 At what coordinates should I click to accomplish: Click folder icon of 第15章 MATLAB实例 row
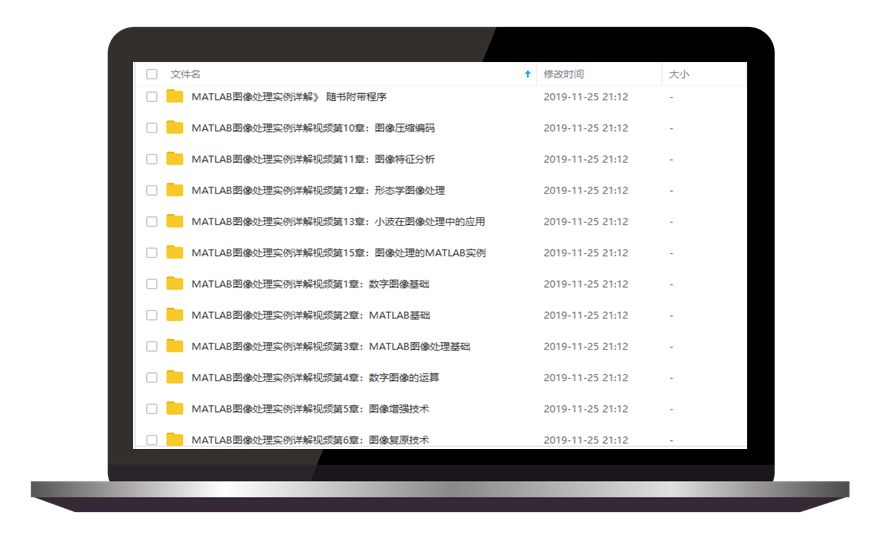[175, 252]
